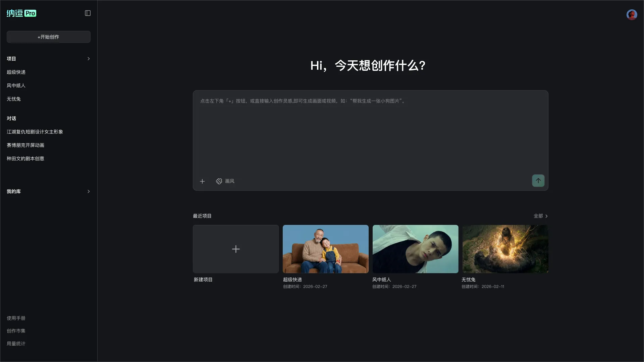Click the 纳逗 Pro logo
The height and width of the screenshot is (362, 644).
[14, 13]
